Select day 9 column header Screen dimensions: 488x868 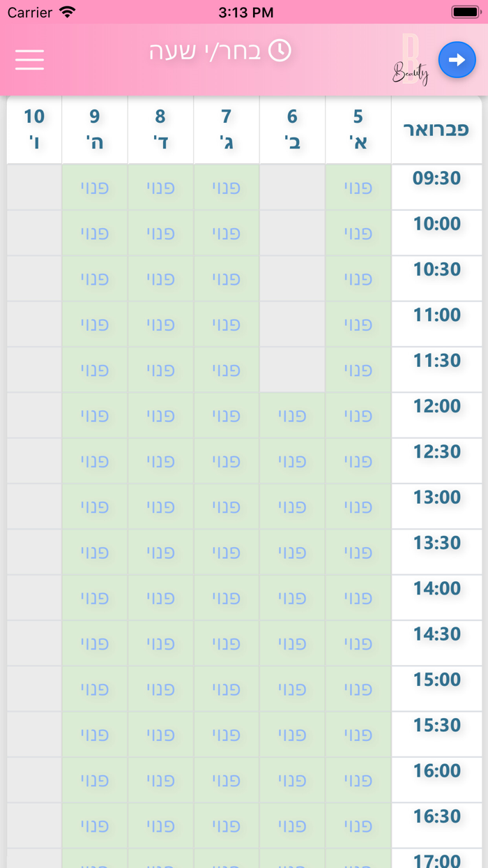[95, 130]
